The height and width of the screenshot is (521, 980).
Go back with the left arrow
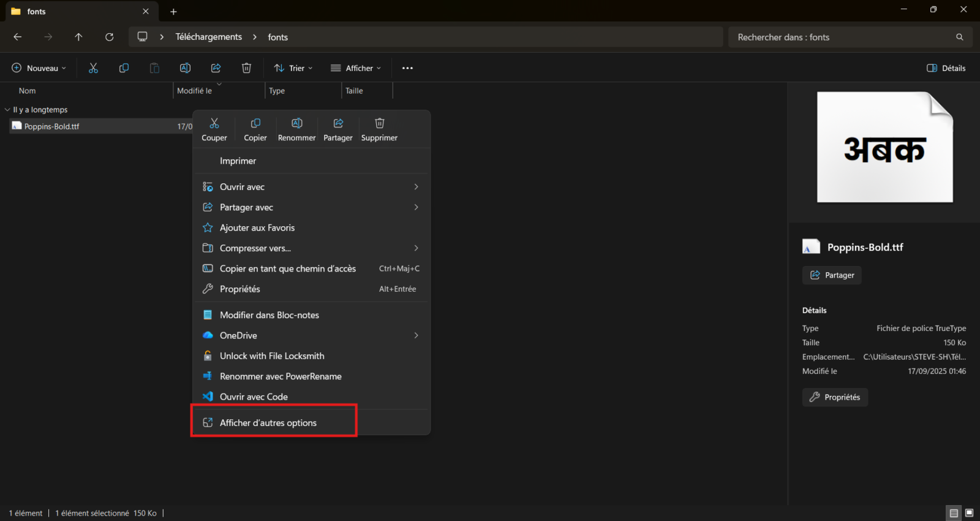[x=18, y=37]
